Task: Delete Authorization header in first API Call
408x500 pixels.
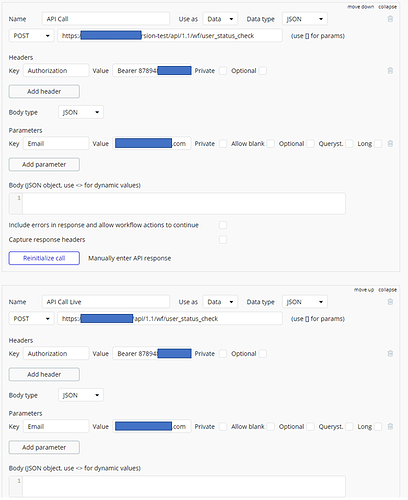Action: point(390,71)
